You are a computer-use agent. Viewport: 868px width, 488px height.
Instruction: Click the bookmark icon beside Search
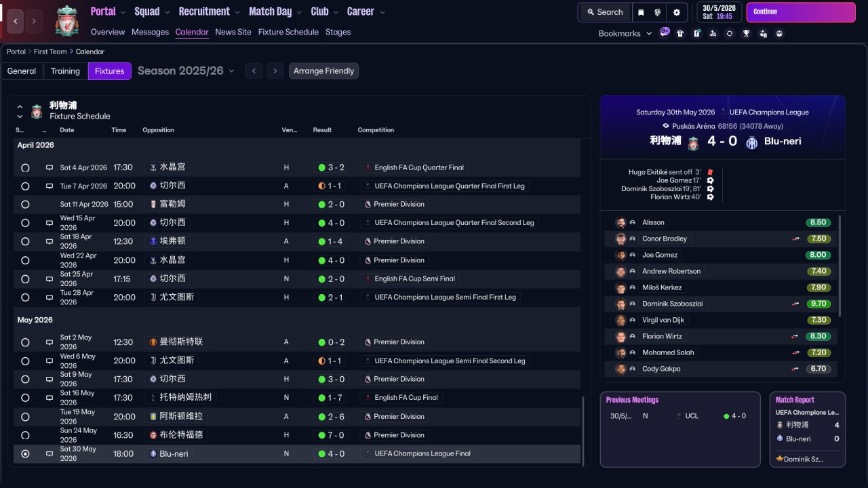click(641, 12)
